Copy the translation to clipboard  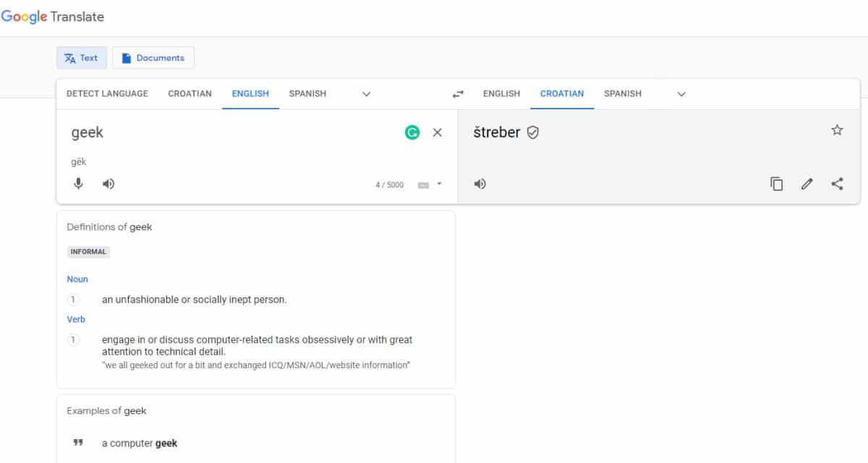[776, 184]
